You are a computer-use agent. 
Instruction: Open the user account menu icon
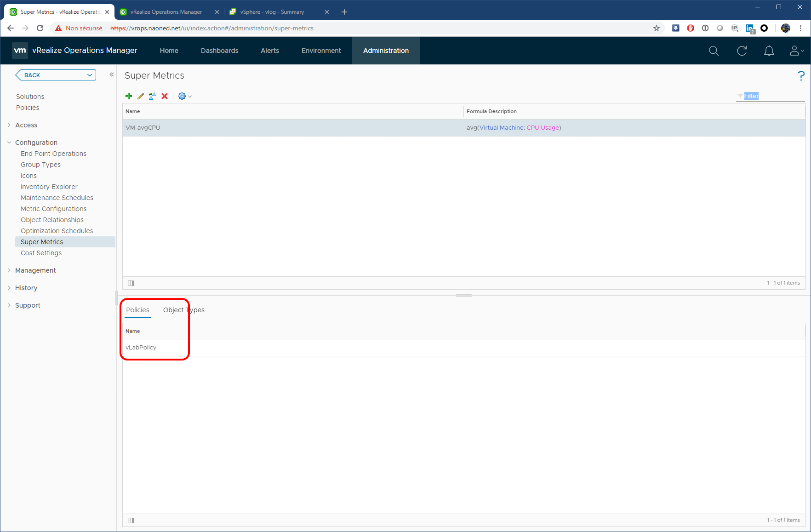point(797,51)
